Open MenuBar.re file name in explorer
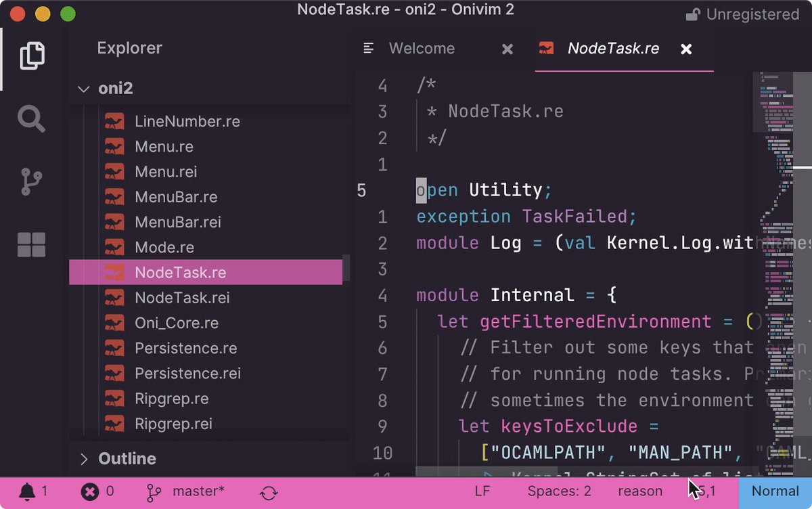The height and width of the screenshot is (509, 812). click(x=176, y=197)
